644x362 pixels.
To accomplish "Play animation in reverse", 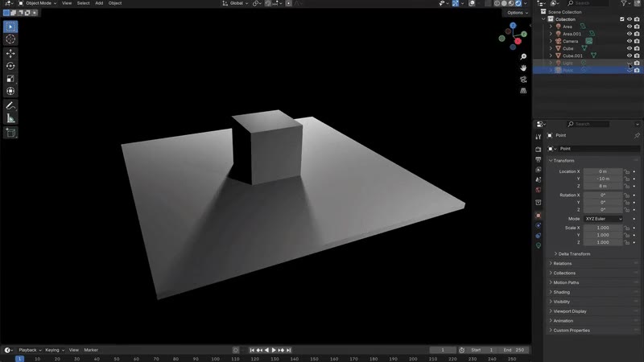I will 267,350.
